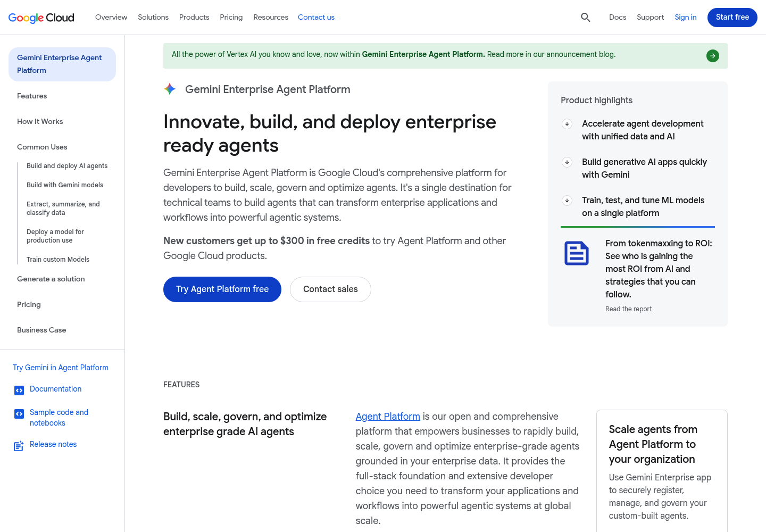Go to Generate a solution section
Screen dimensions: 766x532
click(51, 279)
